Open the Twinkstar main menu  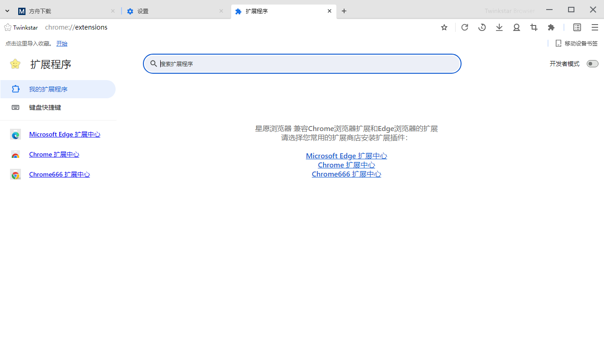click(x=594, y=27)
